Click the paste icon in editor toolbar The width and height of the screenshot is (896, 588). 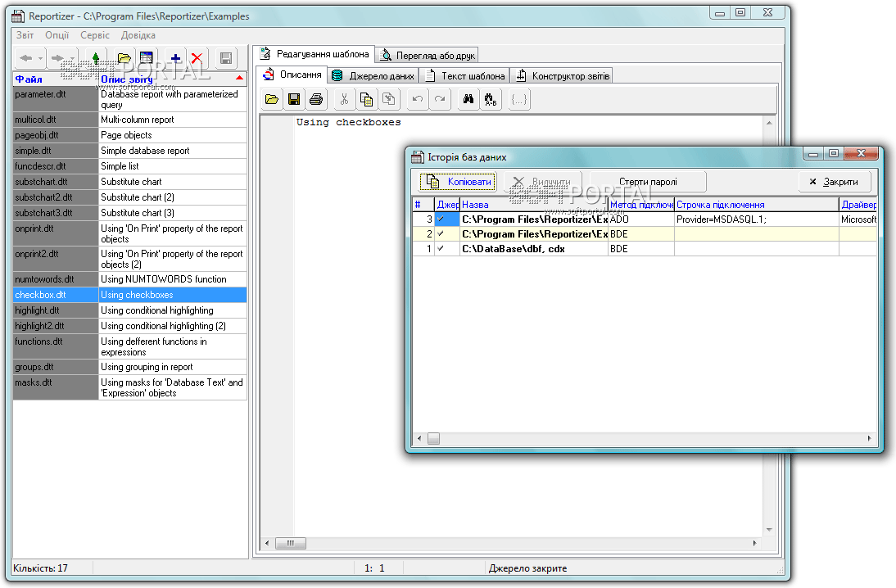coord(388,99)
